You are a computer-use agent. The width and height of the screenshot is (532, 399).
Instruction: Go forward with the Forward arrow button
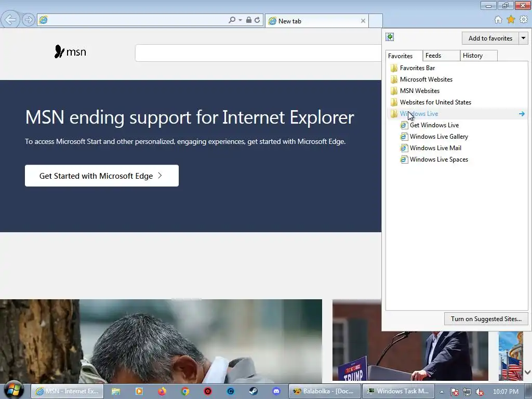tap(29, 20)
